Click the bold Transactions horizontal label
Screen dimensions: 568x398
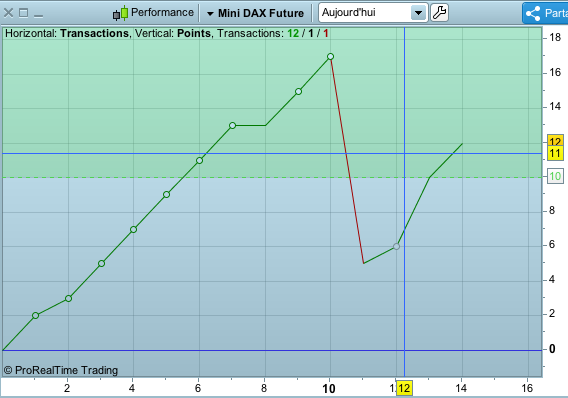click(x=95, y=33)
